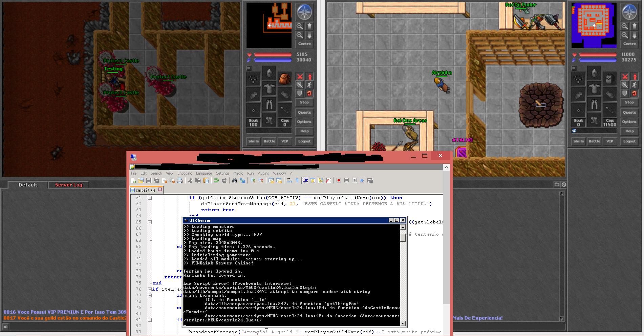The width and height of the screenshot is (644, 336).
Task: Click the Print icon in Notepad++ toolbar
Action: pyautogui.click(x=180, y=180)
